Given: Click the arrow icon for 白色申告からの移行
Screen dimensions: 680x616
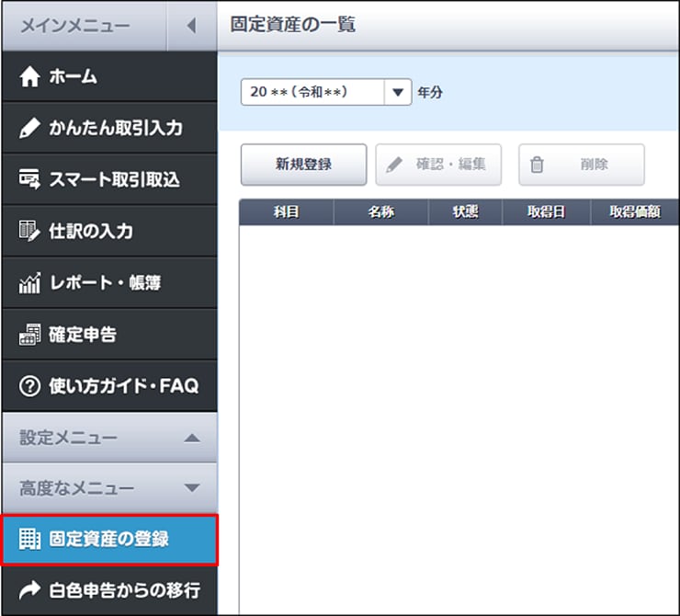Looking at the screenshot, I should (29, 590).
